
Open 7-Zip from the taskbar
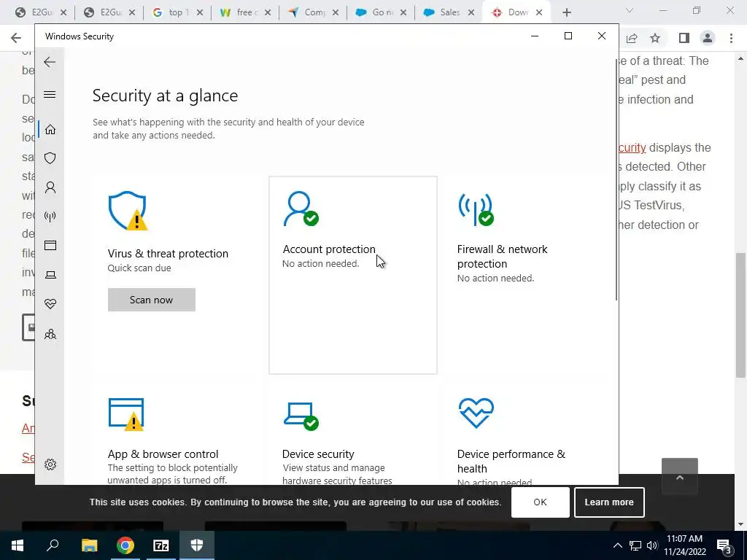point(161,545)
